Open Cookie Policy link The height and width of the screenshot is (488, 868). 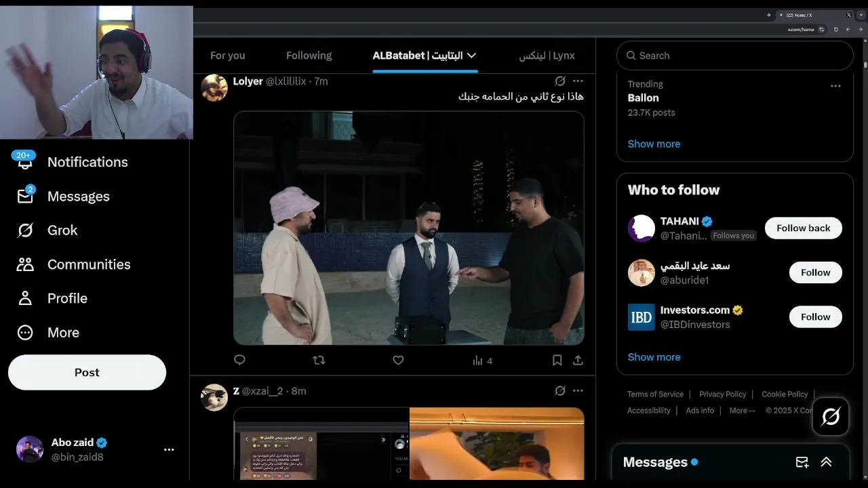tap(785, 394)
